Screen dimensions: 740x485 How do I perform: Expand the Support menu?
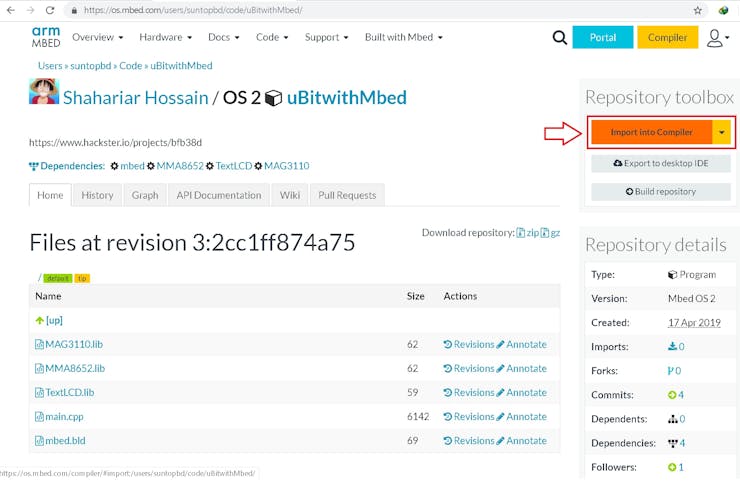[327, 37]
